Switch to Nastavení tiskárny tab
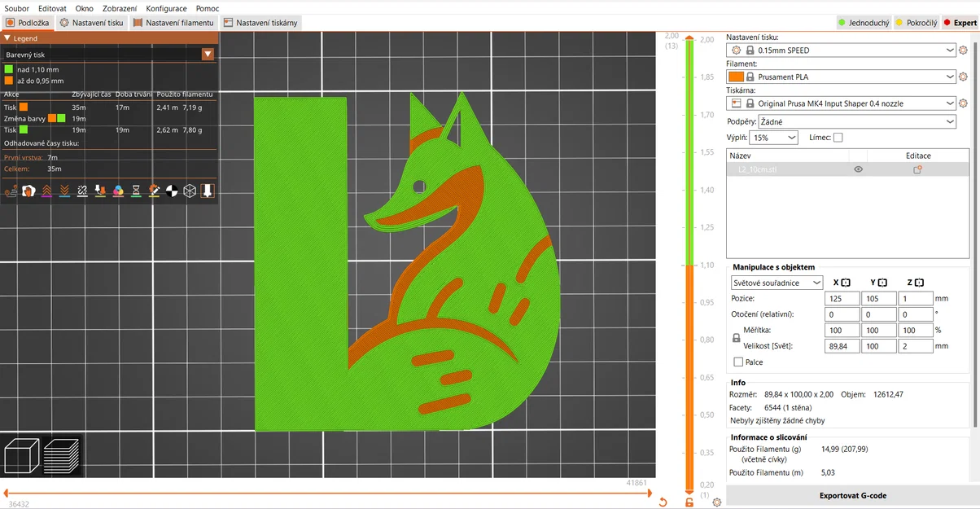The height and width of the screenshot is (509, 980). click(x=260, y=23)
